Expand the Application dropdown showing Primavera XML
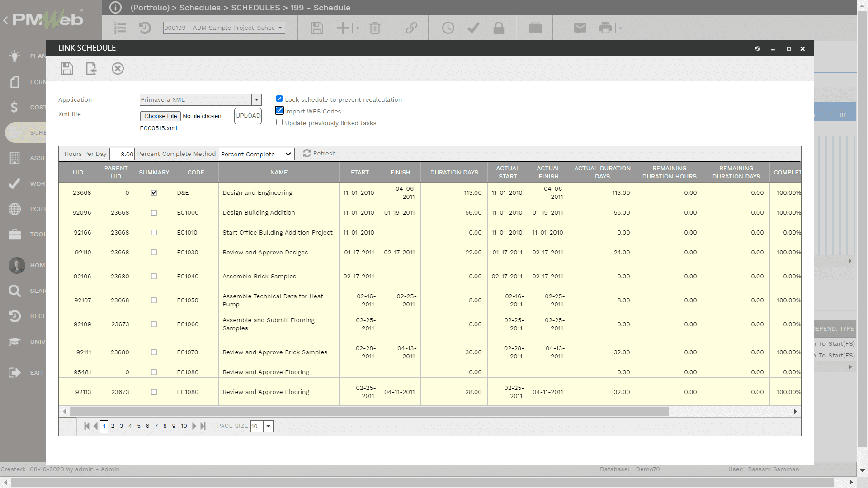 pos(256,99)
